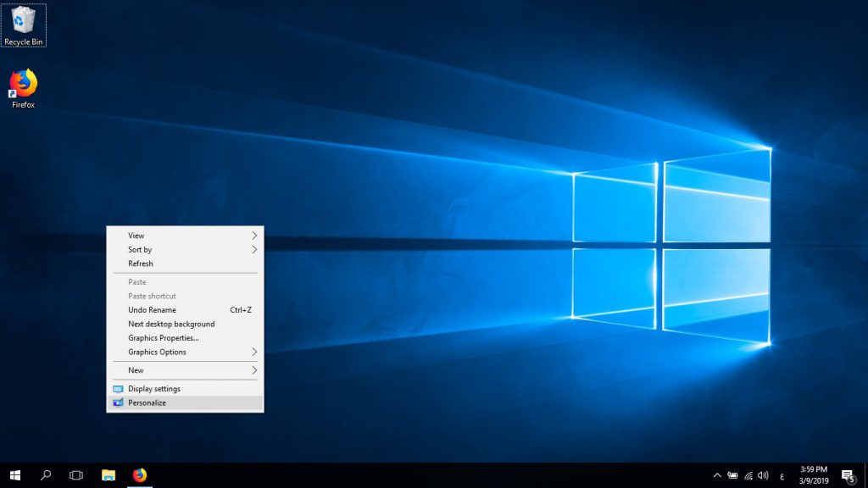Show hidden system tray icons

[x=717, y=475]
